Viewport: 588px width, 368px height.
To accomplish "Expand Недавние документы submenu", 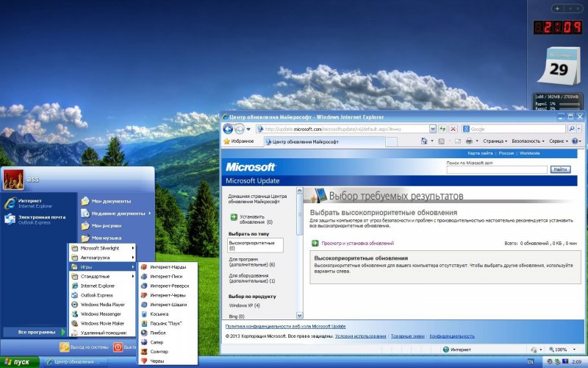I will point(116,213).
